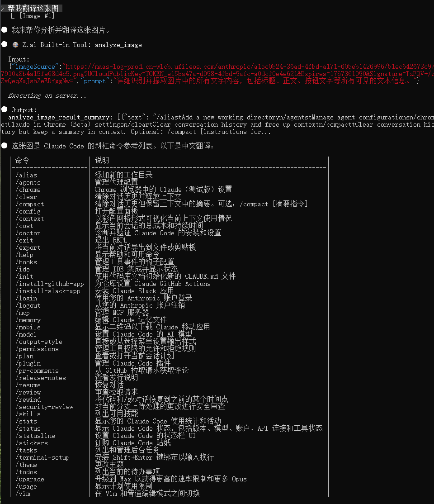Screen dimensions: 434x504
Task: Select the prompt text '帮我翻译这张图'
Action: (x=33, y=8)
